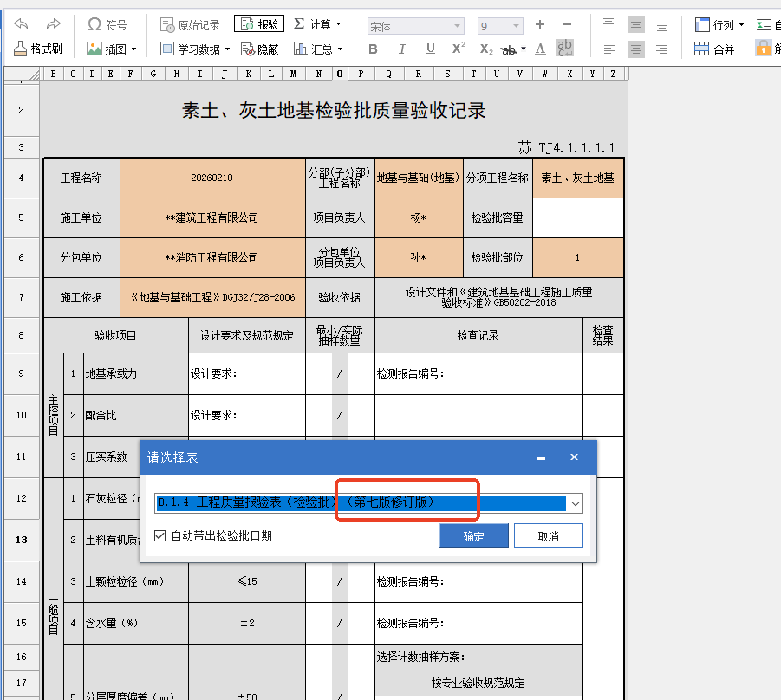Click the 原始记录 toolbar button
The height and width of the screenshot is (700, 781).
point(191,24)
